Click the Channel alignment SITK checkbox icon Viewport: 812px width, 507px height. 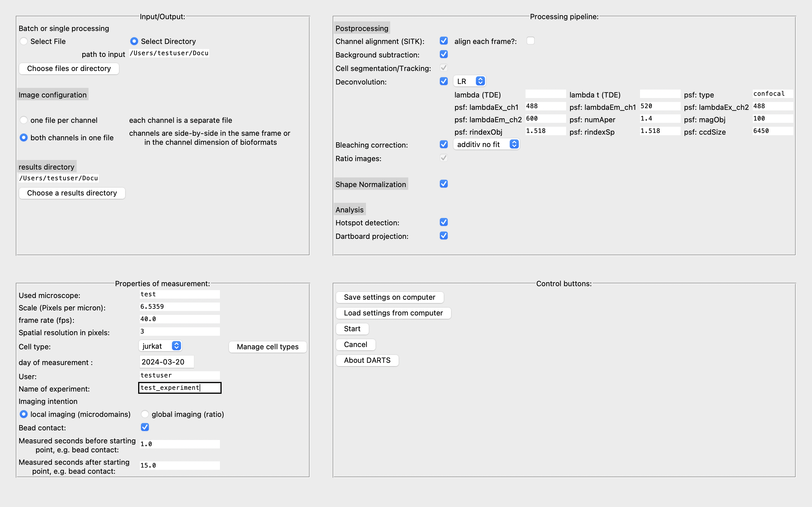[x=443, y=41]
